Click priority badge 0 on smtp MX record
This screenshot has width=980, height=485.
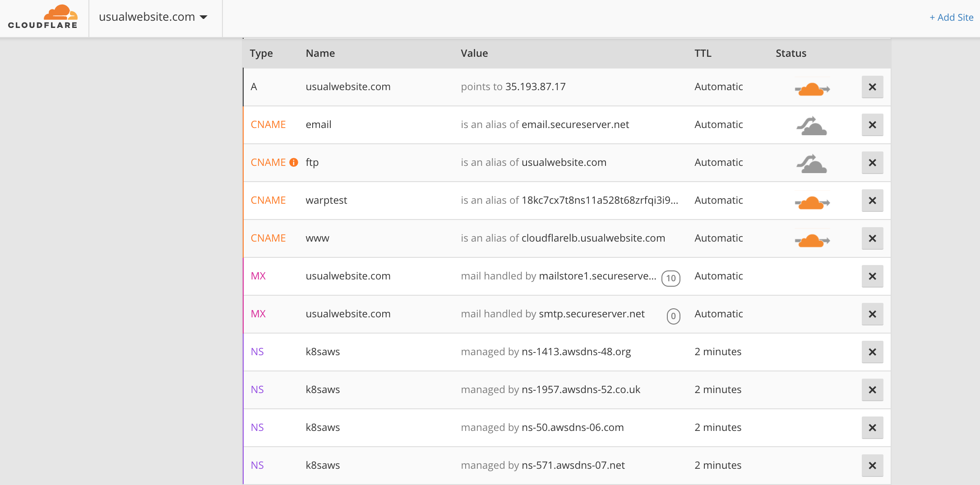click(x=673, y=316)
